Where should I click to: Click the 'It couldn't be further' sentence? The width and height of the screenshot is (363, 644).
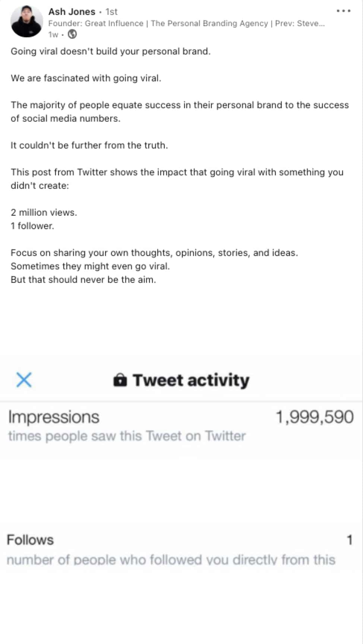(89, 145)
